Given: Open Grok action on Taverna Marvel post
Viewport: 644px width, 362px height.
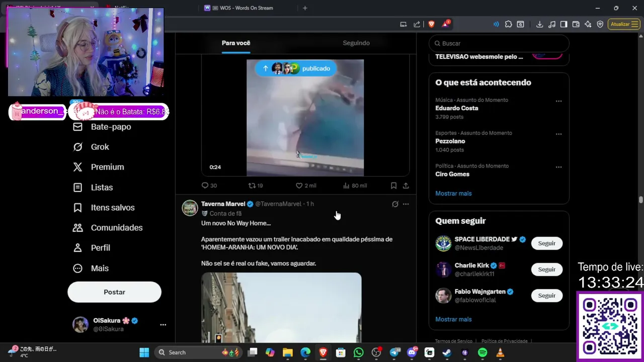Looking at the screenshot, I should 395,204.
